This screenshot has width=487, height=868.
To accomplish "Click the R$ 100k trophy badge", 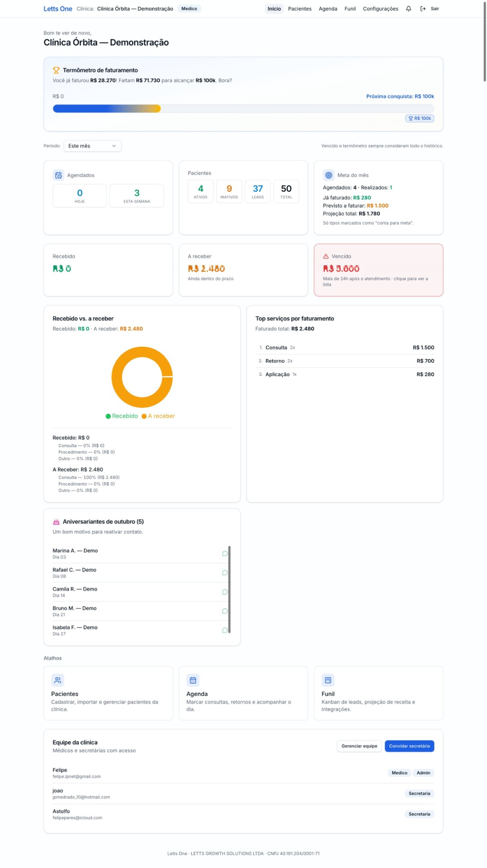I will [x=420, y=118].
